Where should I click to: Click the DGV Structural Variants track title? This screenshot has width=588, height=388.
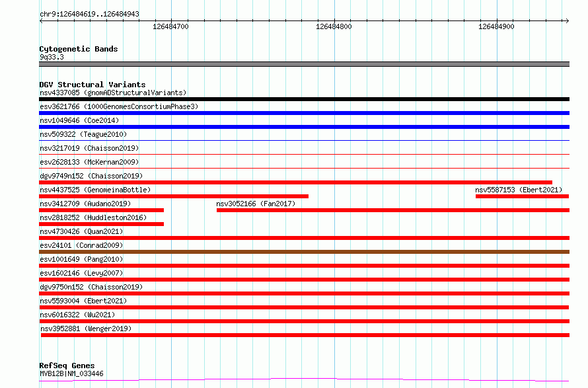(x=92, y=85)
